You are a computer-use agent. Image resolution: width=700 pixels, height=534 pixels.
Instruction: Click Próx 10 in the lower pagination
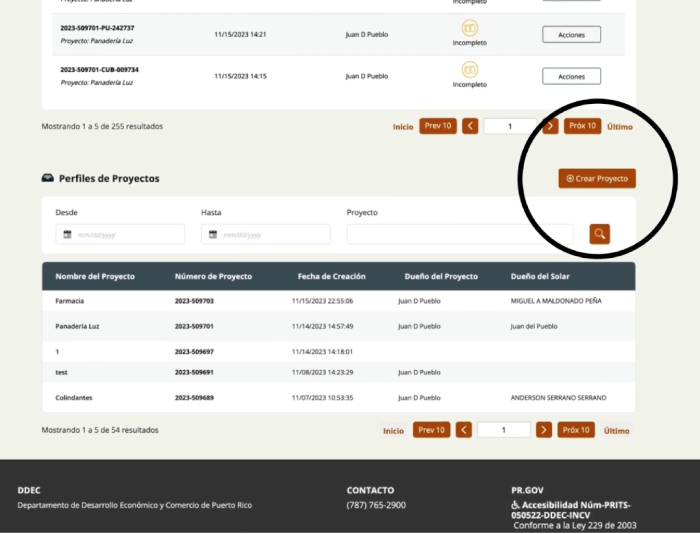pyautogui.click(x=576, y=430)
